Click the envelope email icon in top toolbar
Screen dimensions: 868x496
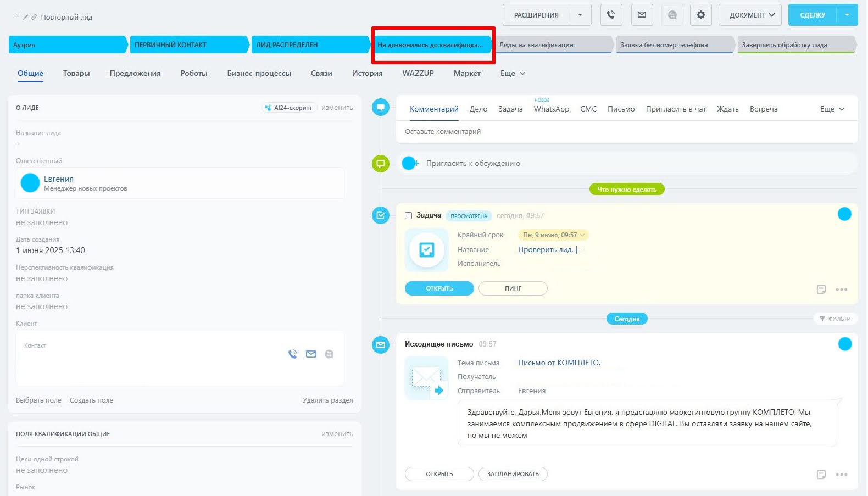click(642, 15)
